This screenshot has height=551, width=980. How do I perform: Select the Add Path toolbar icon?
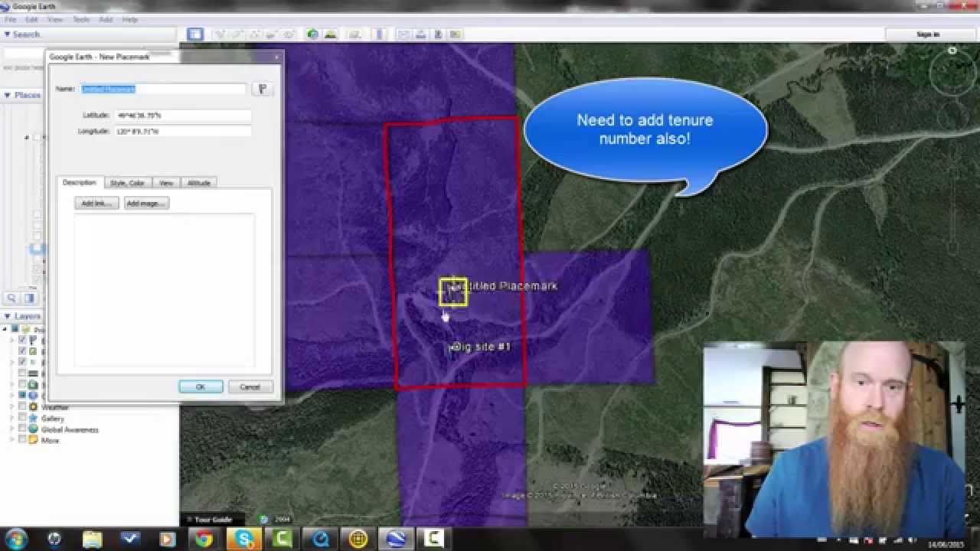click(255, 34)
